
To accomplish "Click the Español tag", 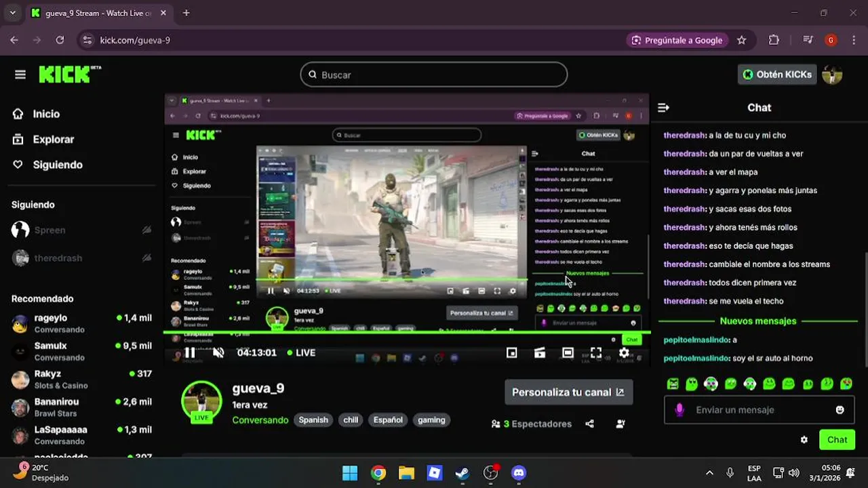I will tap(388, 420).
